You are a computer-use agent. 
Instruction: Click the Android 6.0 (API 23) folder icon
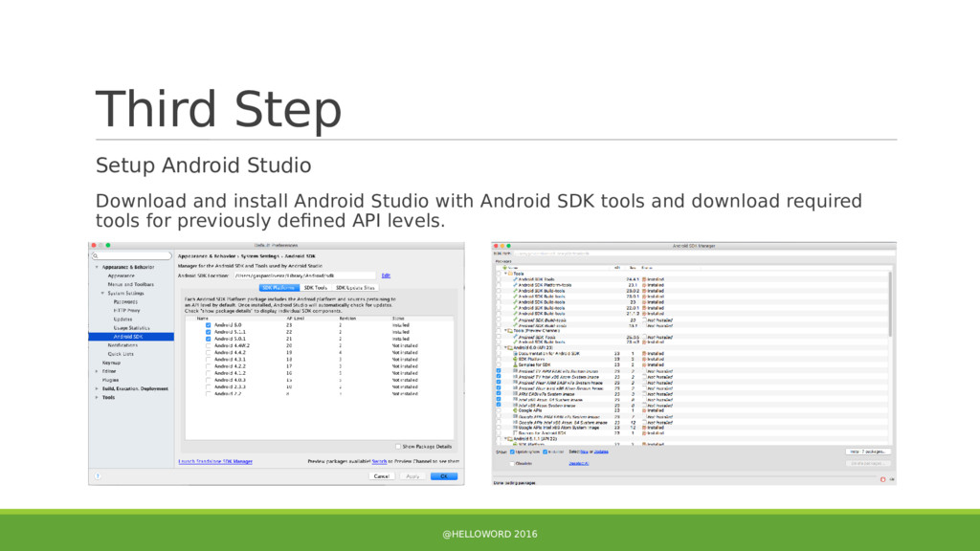click(511, 348)
